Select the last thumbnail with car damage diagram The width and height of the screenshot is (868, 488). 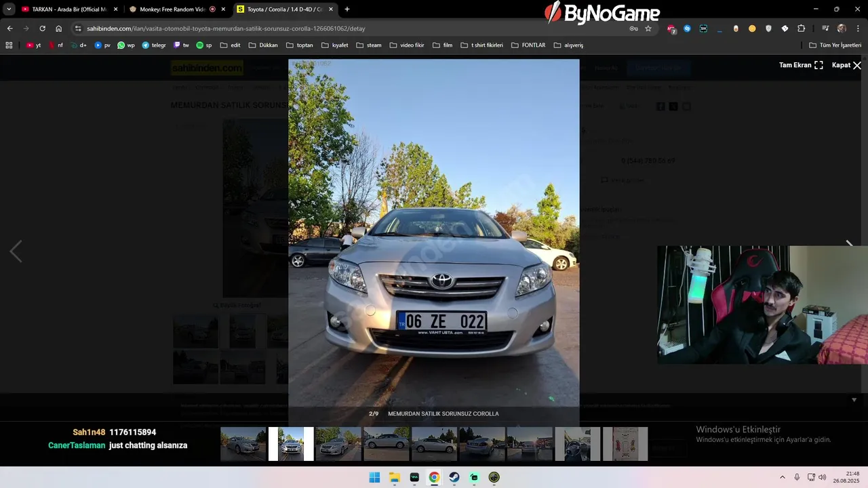coord(625,444)
